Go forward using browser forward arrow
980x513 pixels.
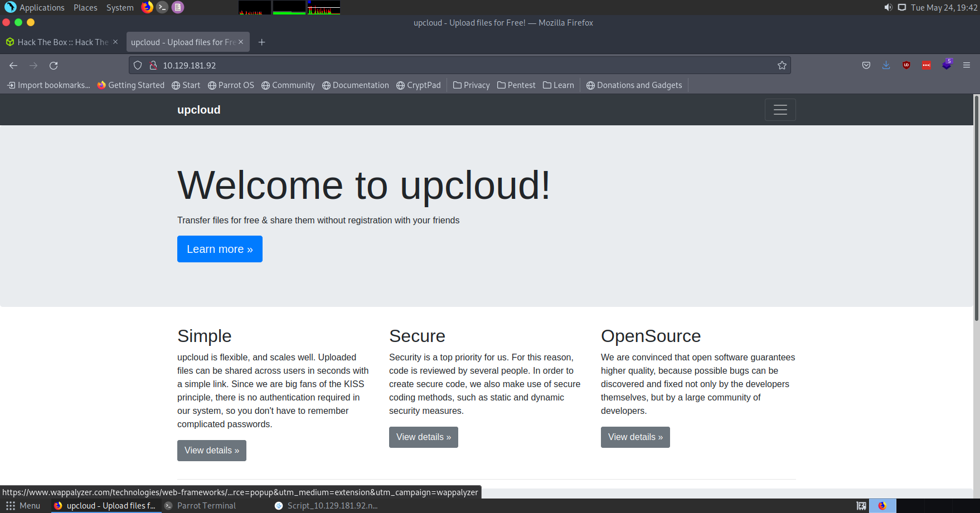coord(33,66)
